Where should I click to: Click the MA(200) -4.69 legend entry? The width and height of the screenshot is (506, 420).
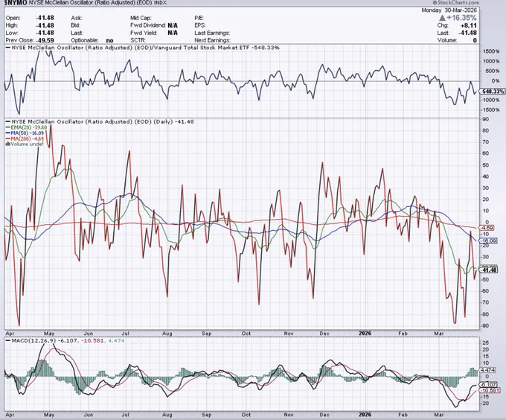click(x=25, y=139)
